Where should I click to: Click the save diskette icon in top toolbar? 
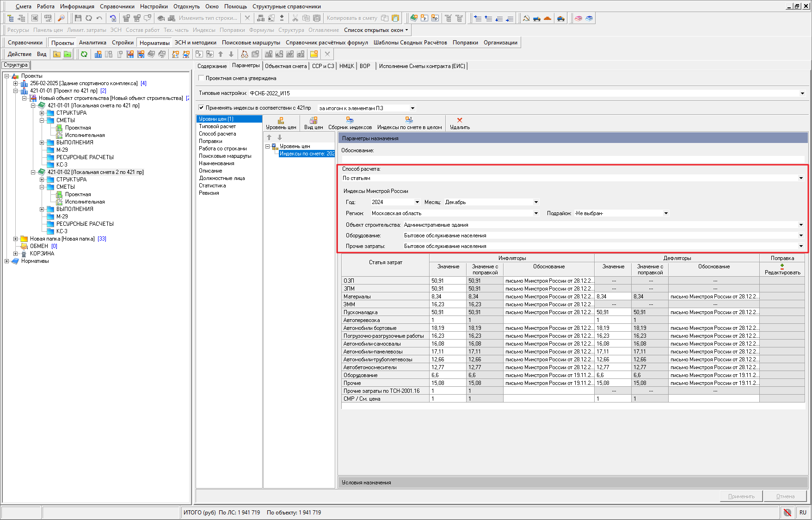tap(78, 18)
